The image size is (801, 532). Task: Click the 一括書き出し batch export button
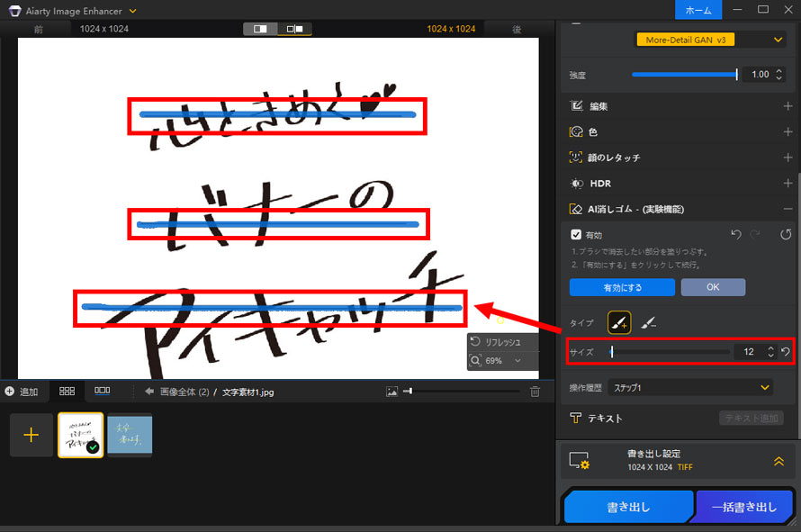click(x=743, y=507)
